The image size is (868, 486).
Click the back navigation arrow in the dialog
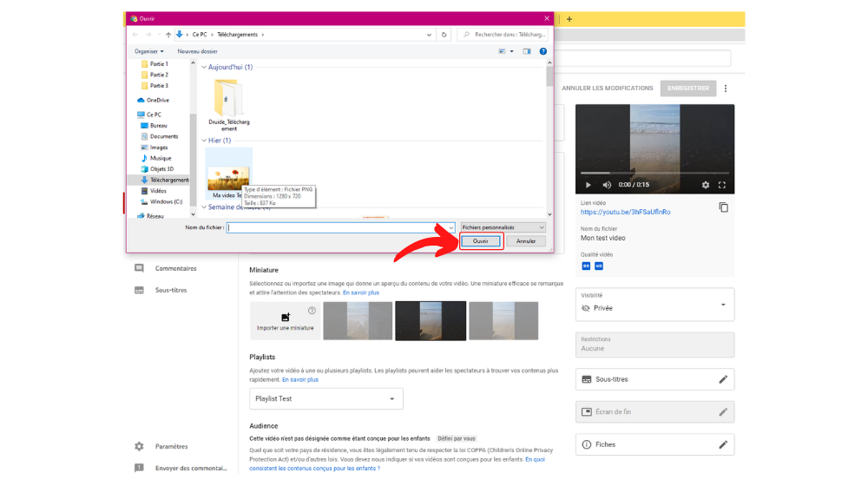click(135, 35)
